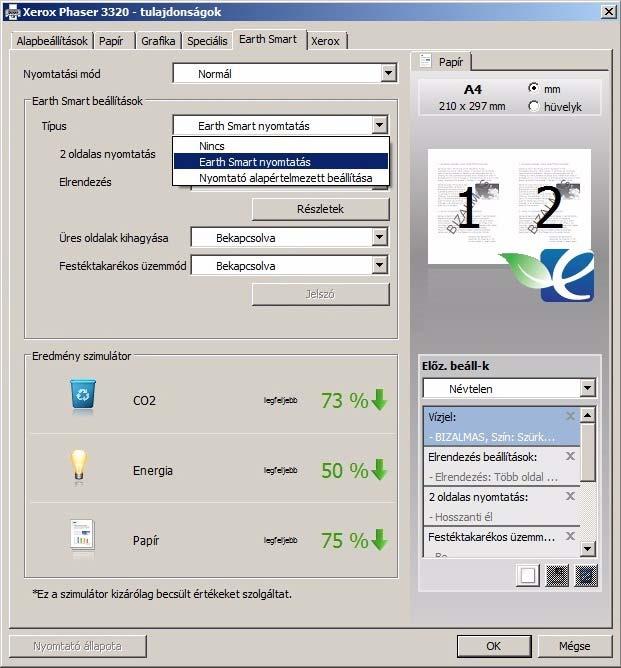Select the Earth Smart tab
621x668 pixels.
point(269,39)
